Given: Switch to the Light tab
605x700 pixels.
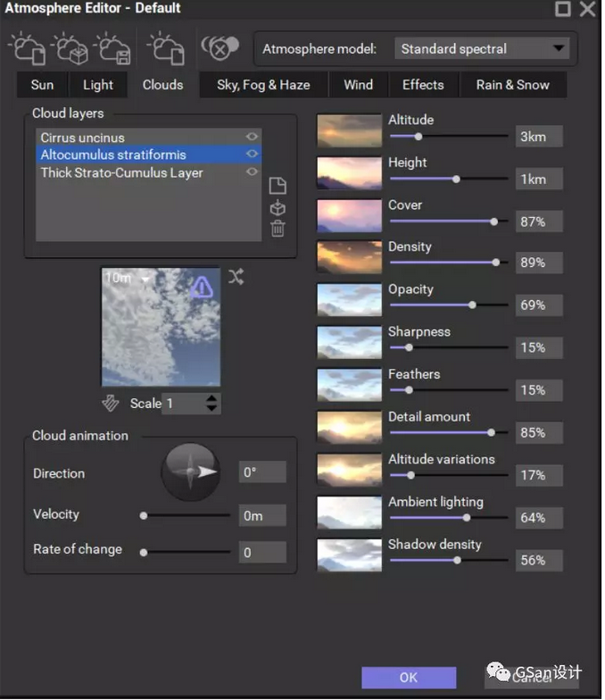Looking at the screenshot, I should 98,84.
